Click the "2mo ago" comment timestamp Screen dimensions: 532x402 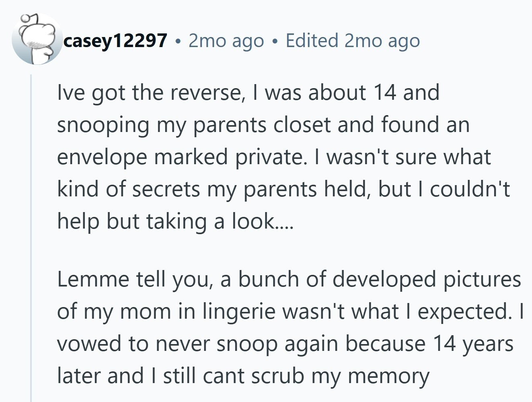point(226,41)
